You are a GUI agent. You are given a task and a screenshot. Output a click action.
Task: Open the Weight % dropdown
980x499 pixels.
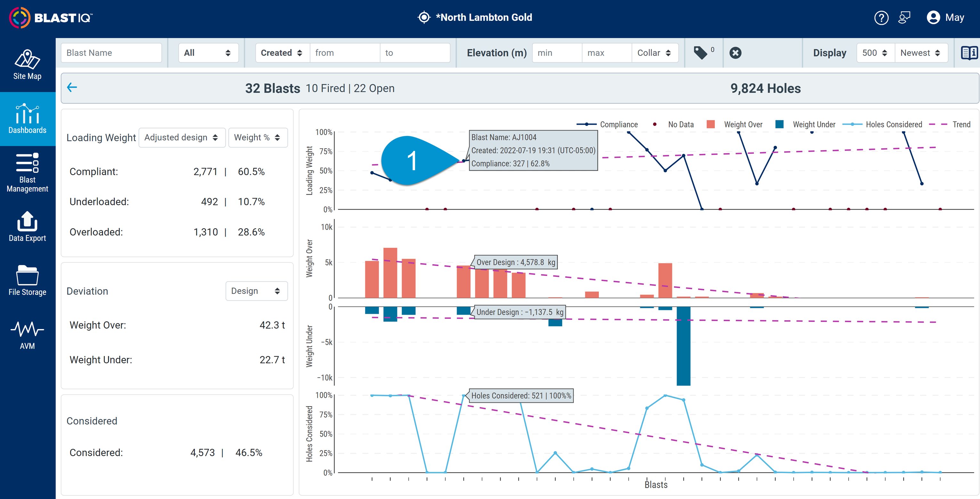tap(257, 137)
